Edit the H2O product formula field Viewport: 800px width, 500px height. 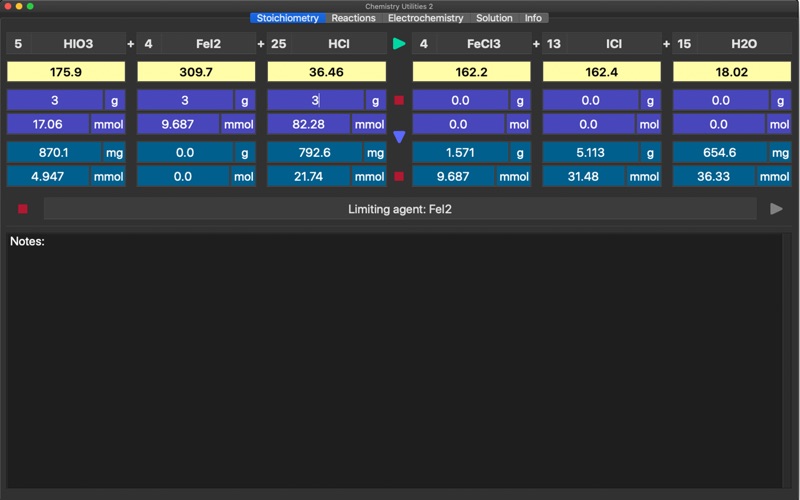(744, 44)
